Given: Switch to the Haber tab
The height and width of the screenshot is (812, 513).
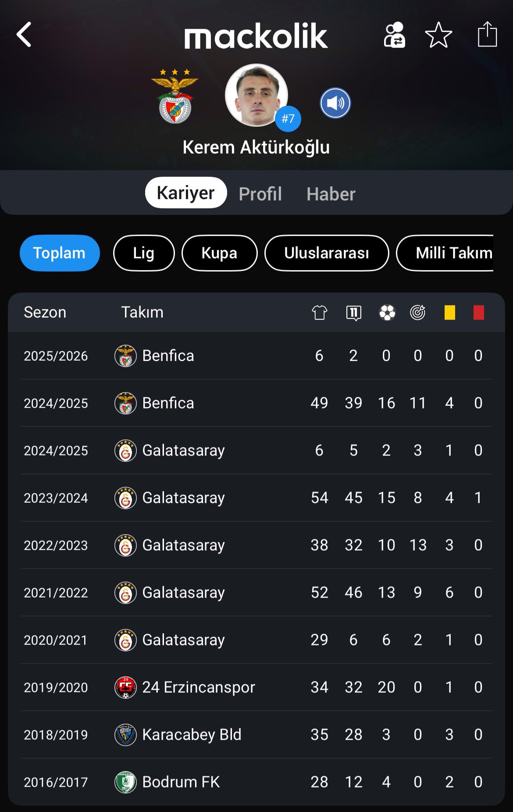Looking at the screenshot, I should 331,193.
